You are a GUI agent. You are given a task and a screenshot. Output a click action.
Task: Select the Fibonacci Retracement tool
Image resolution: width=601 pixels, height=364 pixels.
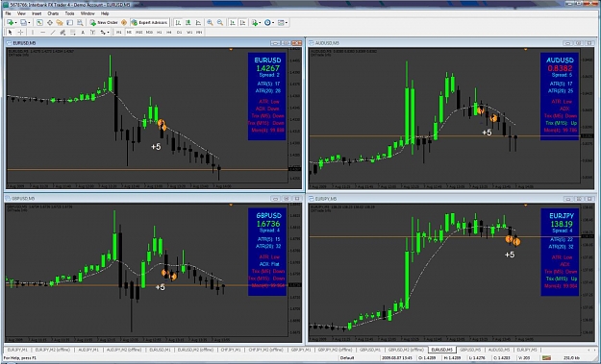(73, 33)
